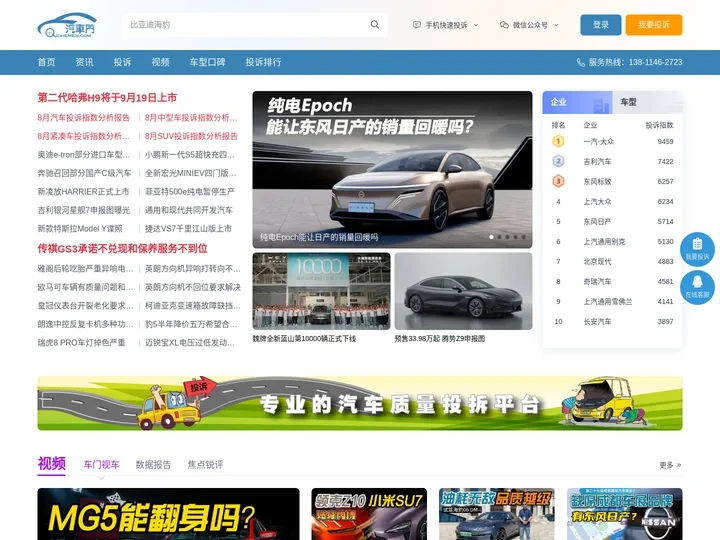Play the 油耗无敌品质超级 video
This screenshot has height=540, width=720.
tap(497, 514)
